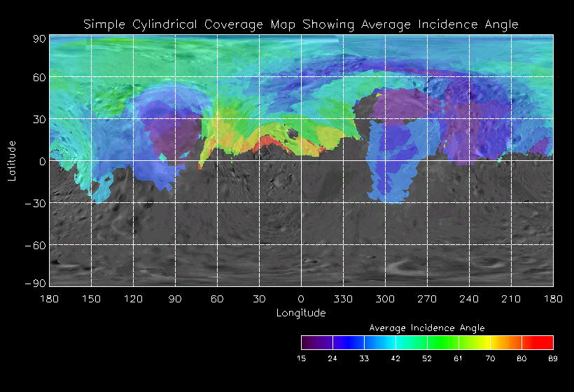Click the longitude tick label '90'
The width and height of the screenshot is (574, 392).
click(x=175, y=299)
